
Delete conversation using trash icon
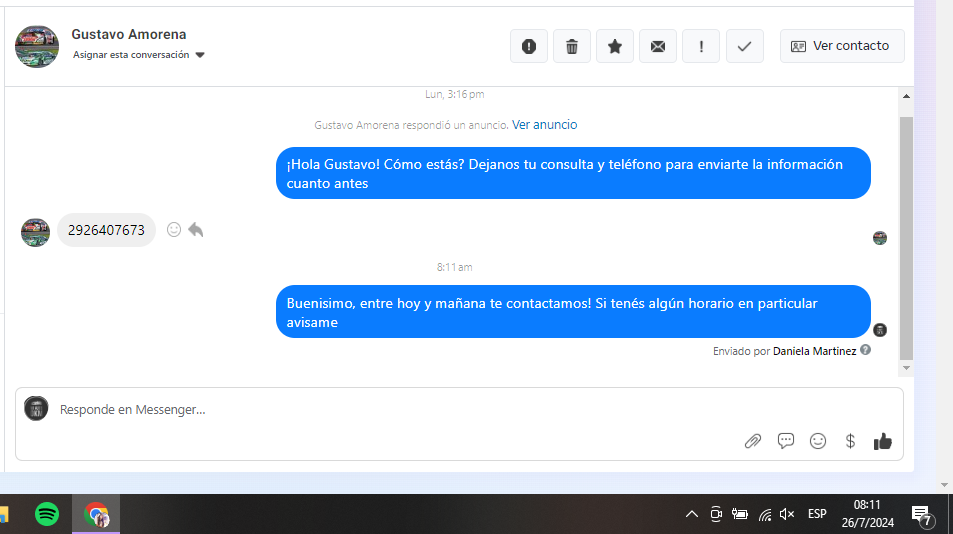(x=572, y=46)
